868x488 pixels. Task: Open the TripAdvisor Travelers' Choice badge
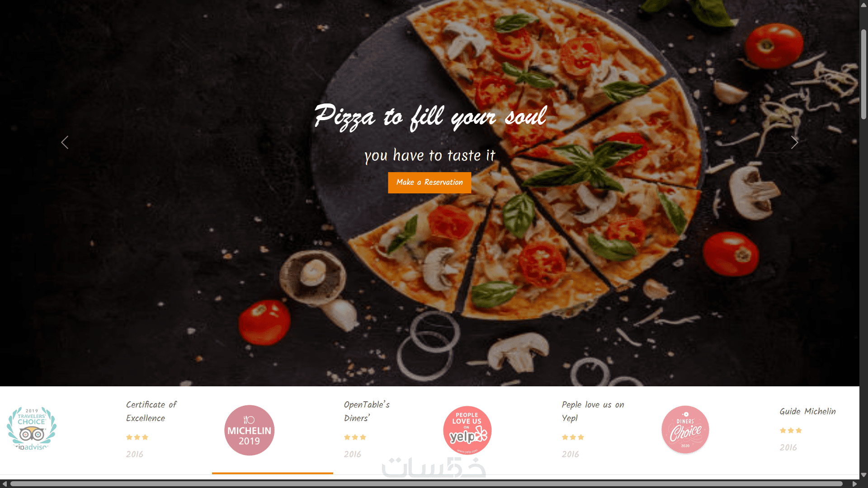tap(32, 429)
